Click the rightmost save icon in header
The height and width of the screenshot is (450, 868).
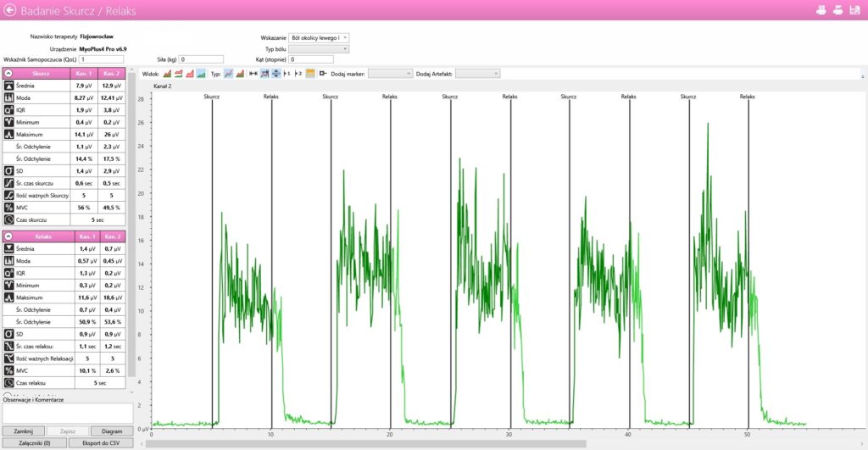854,11
